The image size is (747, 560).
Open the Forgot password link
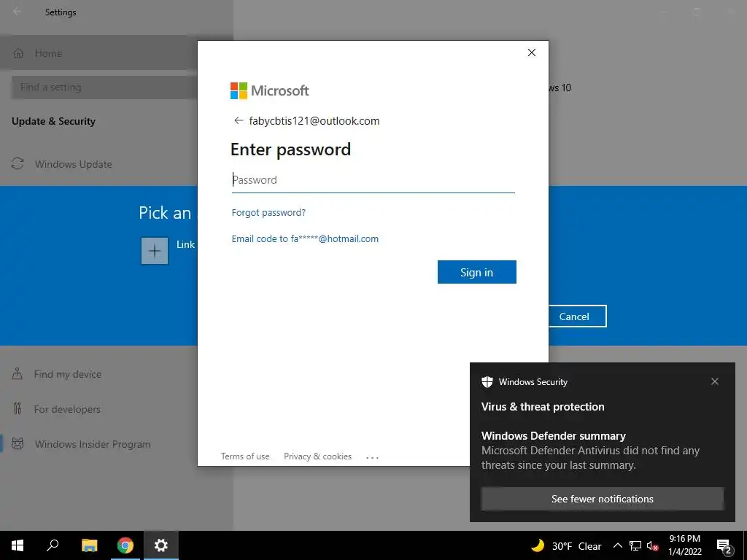tap(268, 212)
